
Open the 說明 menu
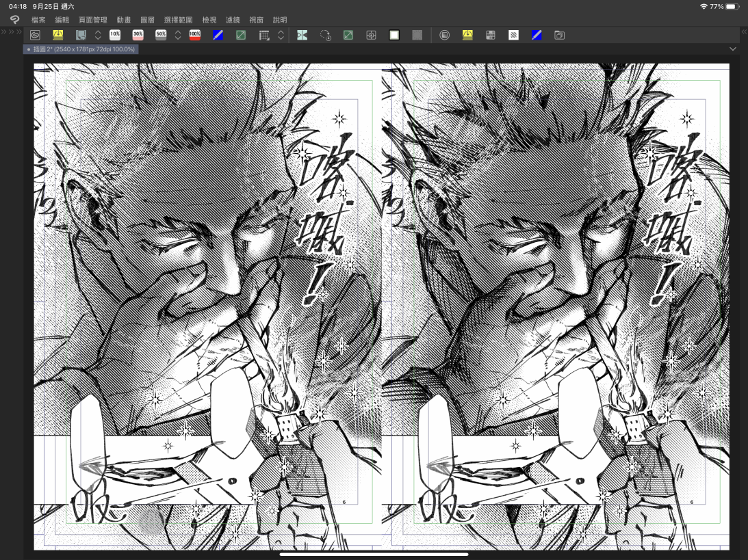pos(280,20)
